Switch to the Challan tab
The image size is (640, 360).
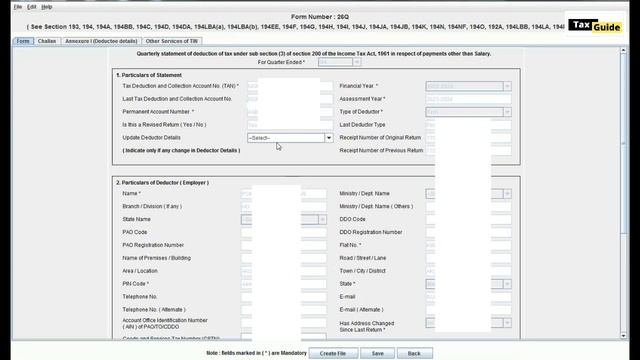[47, 41]
